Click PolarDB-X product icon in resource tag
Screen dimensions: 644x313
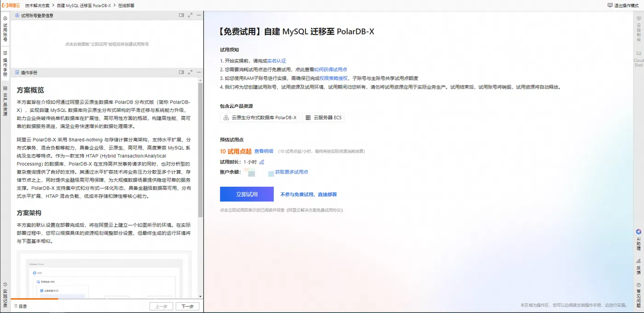(x=226, y=118)
